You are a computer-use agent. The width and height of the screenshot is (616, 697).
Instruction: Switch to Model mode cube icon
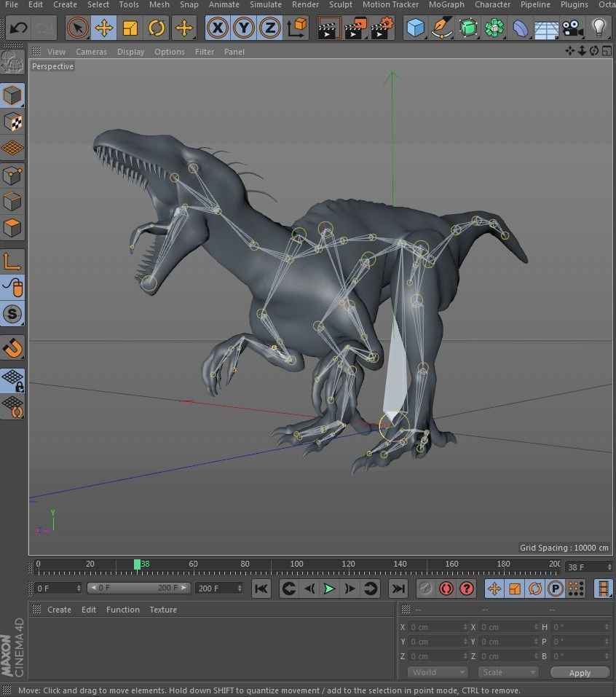pyautogui.click(x=12, y=95)
